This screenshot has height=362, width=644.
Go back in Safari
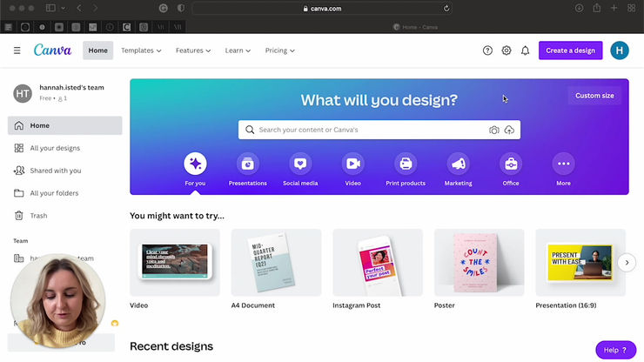point(79,8)
